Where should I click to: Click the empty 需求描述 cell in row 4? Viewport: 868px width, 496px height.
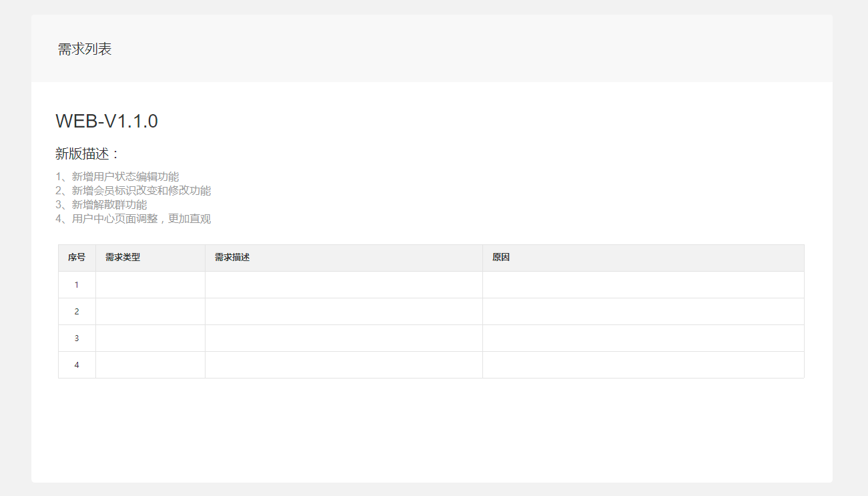344,365
